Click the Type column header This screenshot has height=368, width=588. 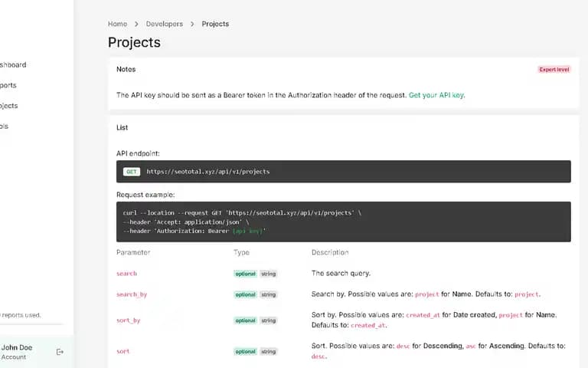pyautogui.click(x=241, y=252)
